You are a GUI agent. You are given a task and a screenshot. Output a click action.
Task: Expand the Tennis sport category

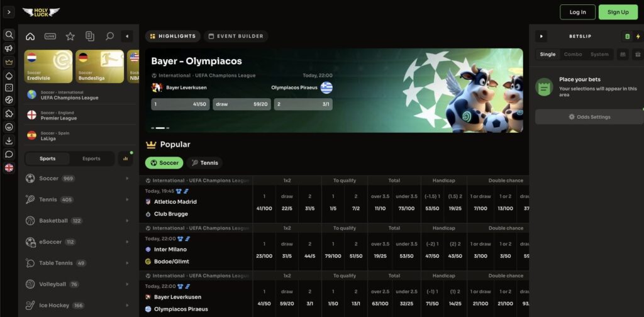pyautogui.click(x=78, y=199)
